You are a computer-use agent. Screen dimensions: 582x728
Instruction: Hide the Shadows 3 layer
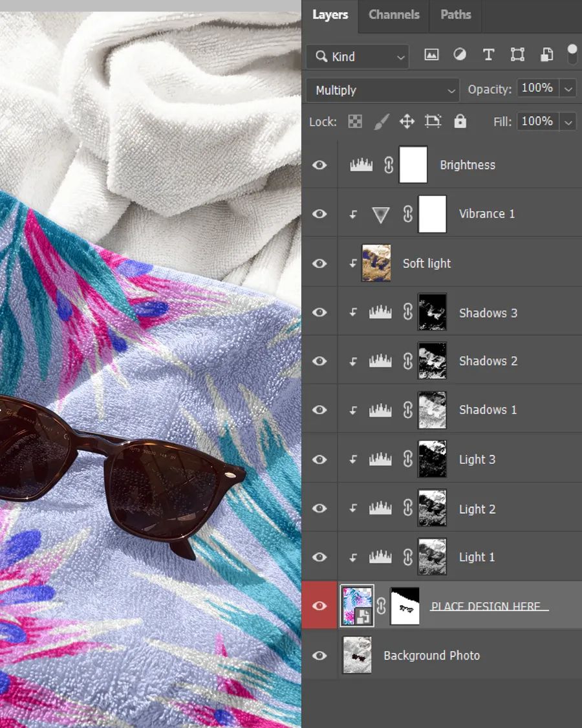319,312
